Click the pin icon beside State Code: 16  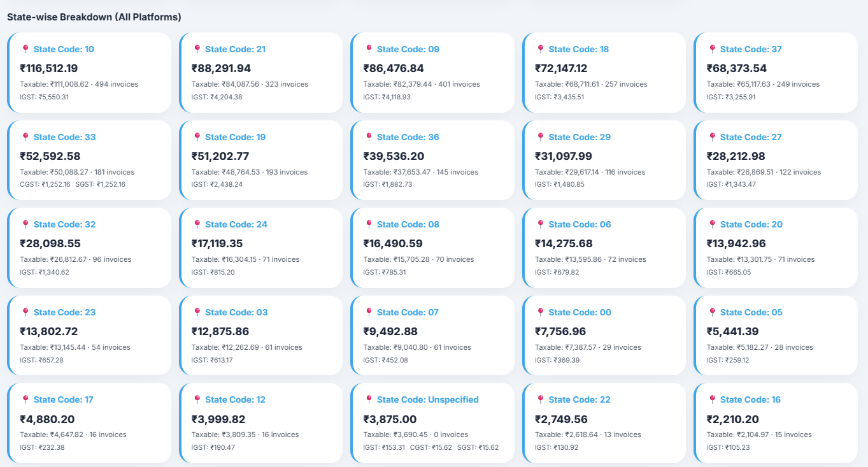(712, 399)
